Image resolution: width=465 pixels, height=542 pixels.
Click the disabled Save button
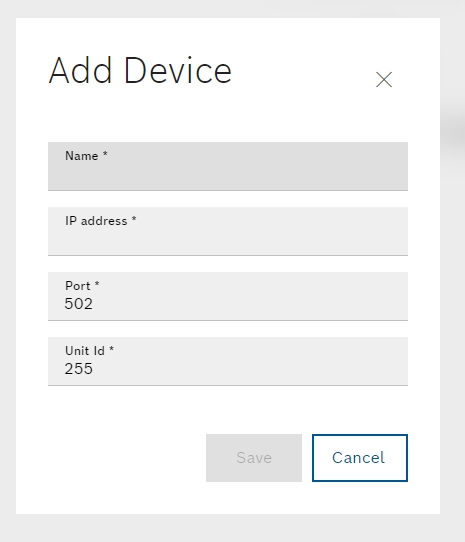click(254, 458)
